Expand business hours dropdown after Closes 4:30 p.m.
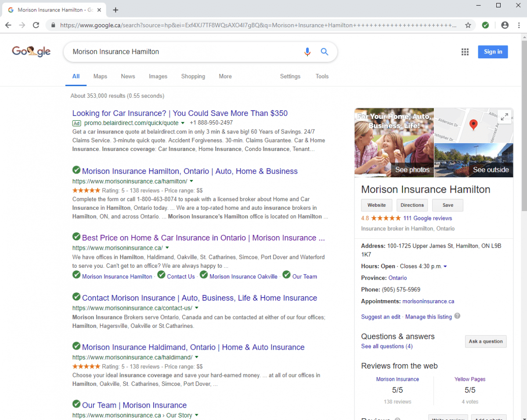The width and height of the screenshot is (527, 420). (x=445, y=266)
